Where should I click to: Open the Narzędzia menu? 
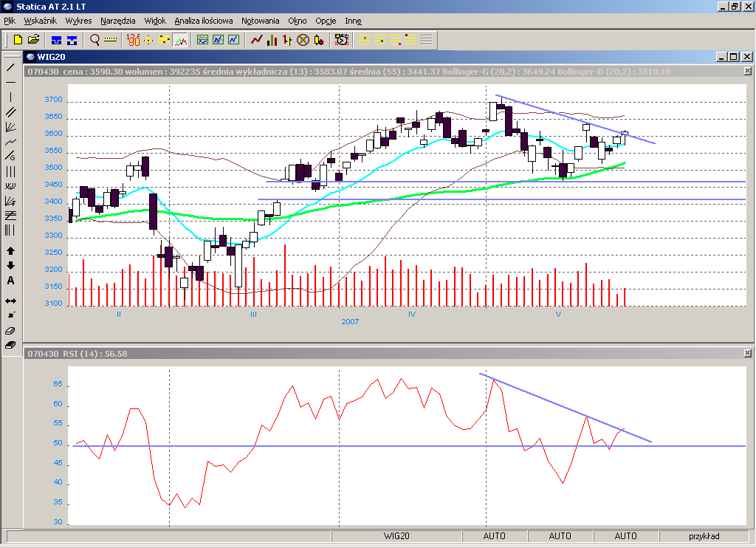click(118, 21)
